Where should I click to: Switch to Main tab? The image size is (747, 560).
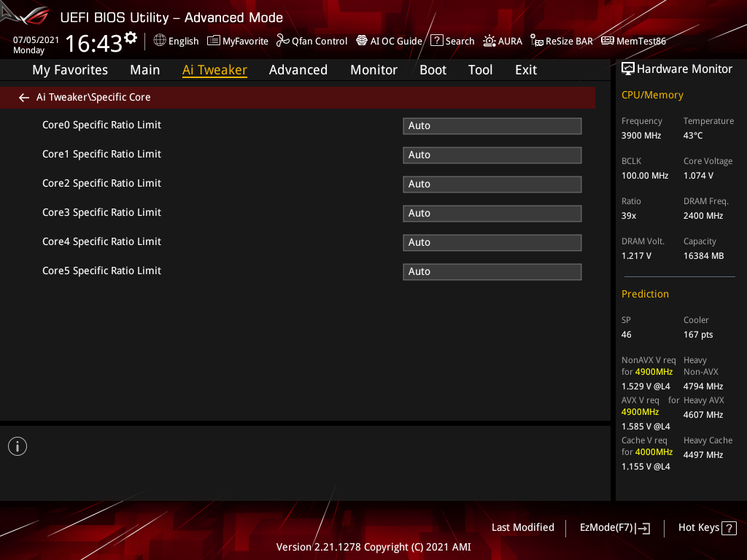[x=145, y=70]
